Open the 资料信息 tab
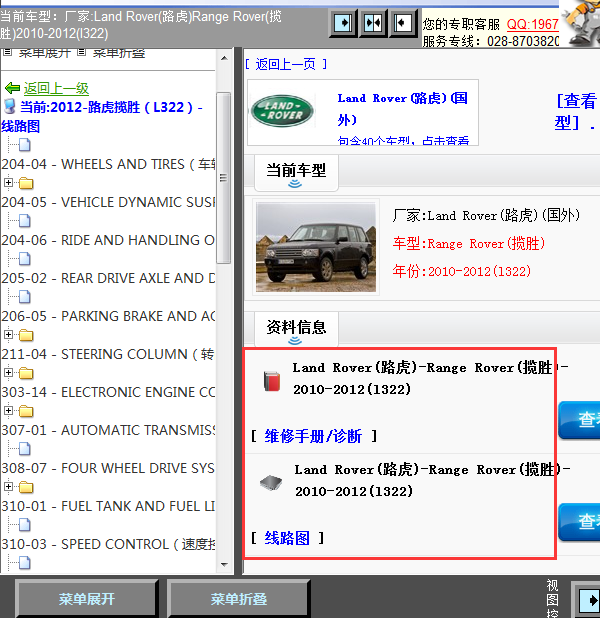600x618 pixels. [x=296, y=329]
